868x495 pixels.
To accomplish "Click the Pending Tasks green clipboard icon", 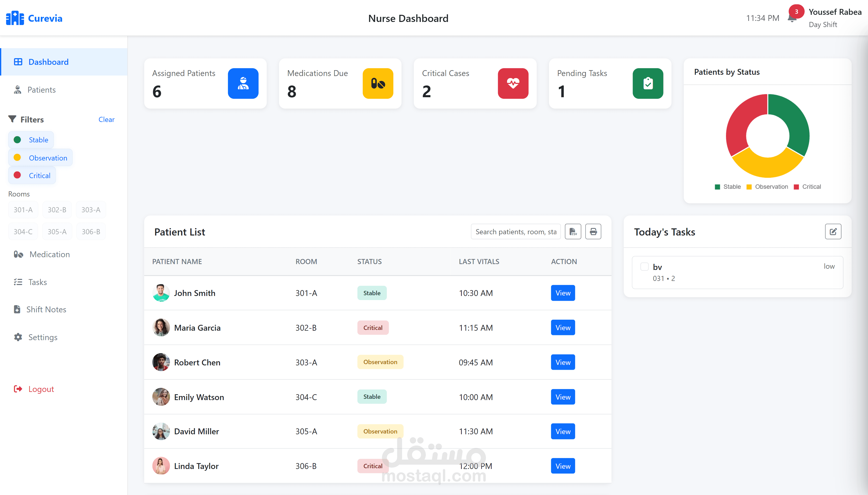I will (x=648, y=83).
